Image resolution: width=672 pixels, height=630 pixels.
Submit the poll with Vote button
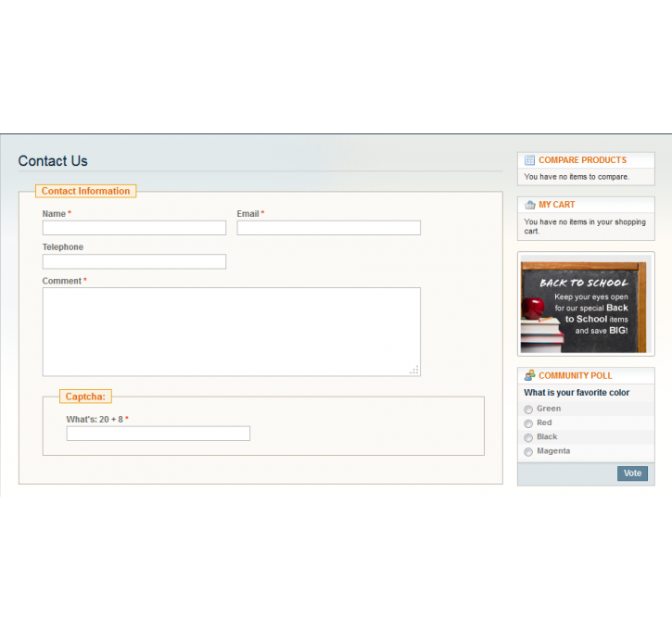tap(632, 473)
